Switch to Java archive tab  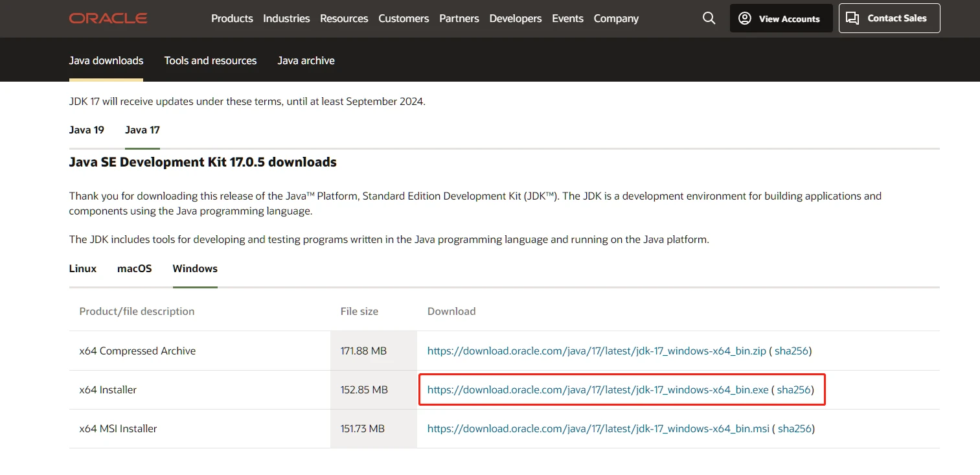click(306, 60)
